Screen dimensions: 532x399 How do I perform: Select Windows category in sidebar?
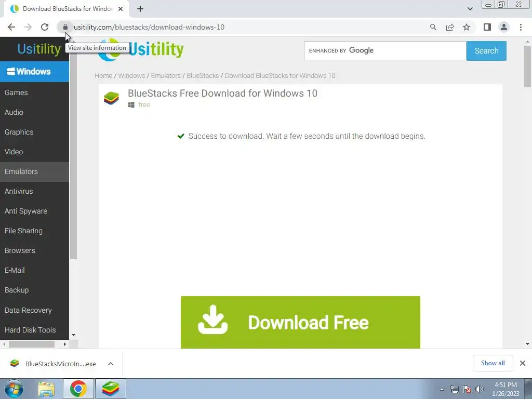point(34,72)
